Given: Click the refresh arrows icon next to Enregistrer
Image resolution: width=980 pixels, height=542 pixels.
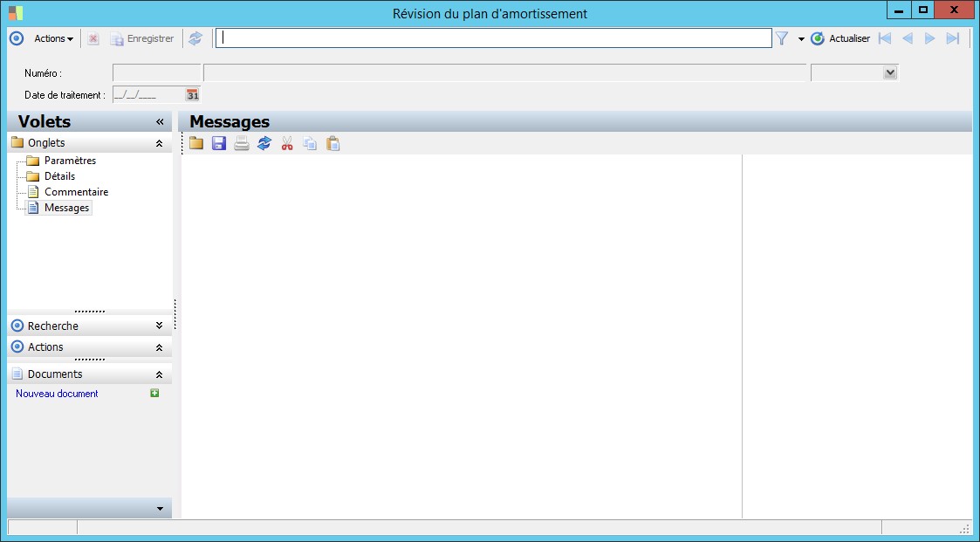Looking at the screenshot, I should 195,38.
